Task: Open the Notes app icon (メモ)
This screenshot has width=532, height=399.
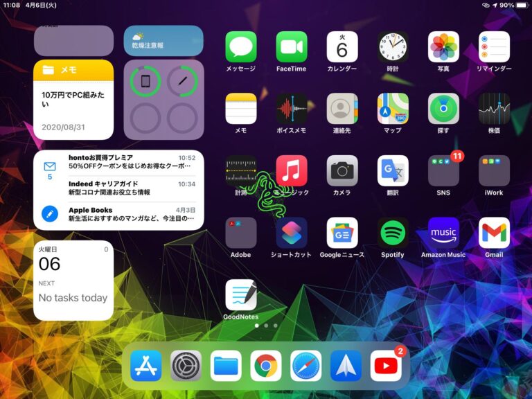Action: pos(241,109)
